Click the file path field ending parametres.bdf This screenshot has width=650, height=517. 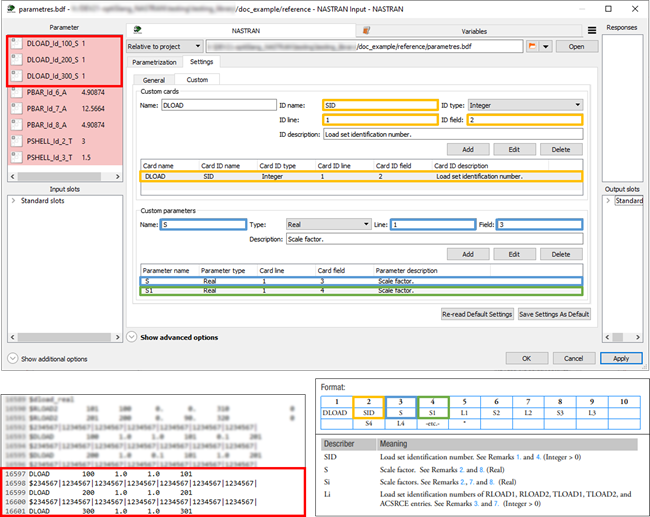click(364, 46)
